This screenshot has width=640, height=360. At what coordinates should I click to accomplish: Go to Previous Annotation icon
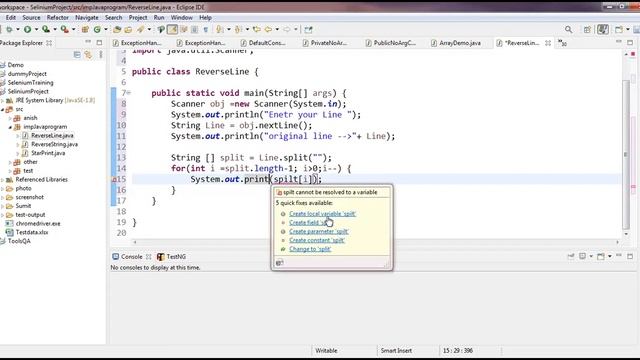[238, 29]
